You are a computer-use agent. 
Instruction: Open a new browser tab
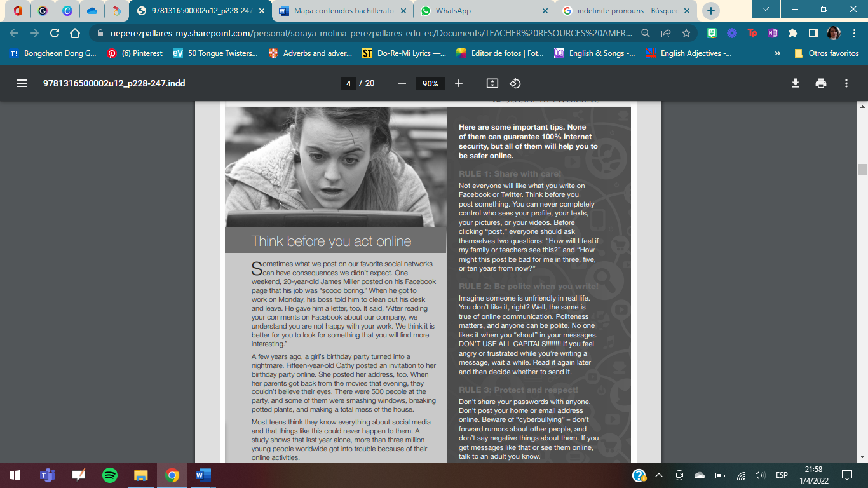click(x=710, y=11)
